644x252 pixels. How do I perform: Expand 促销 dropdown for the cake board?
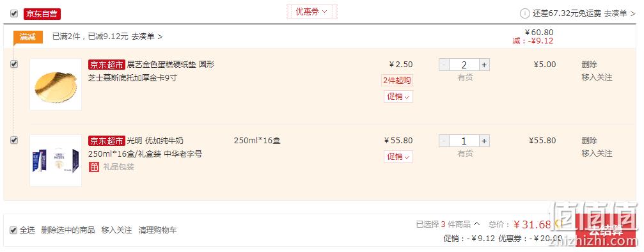(x=398, y=97)
